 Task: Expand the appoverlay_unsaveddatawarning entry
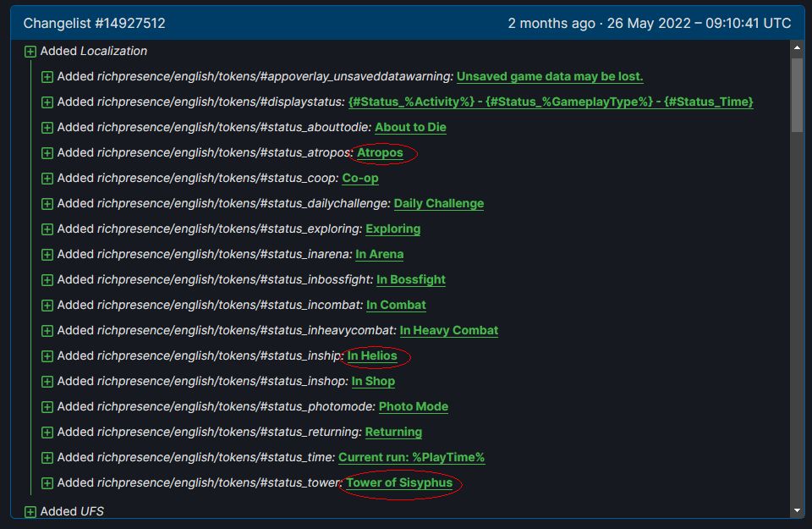pyautogui.click(x=47, y=77)
